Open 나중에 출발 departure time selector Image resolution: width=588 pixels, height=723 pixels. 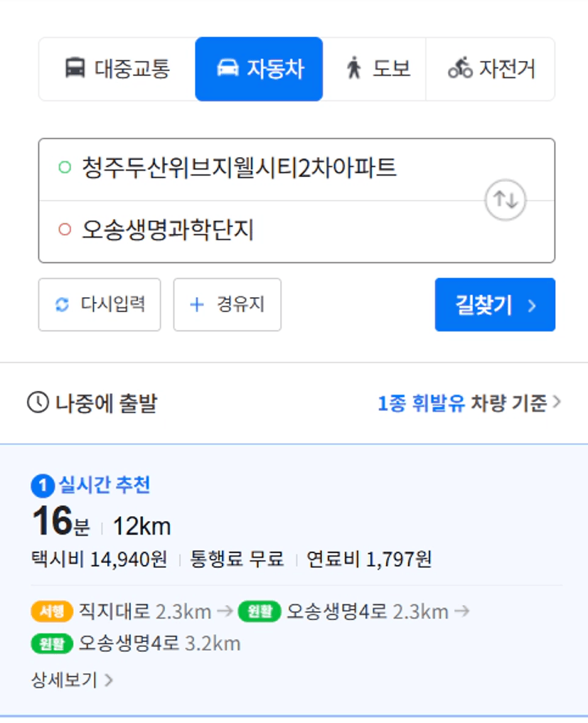click(92, 402)
